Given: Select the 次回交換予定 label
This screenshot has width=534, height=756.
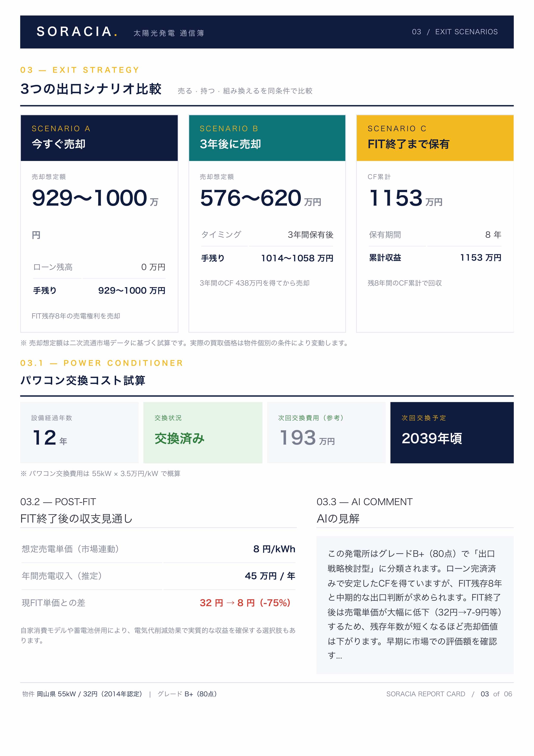Looking at the screenshot, I should point(424,417).
